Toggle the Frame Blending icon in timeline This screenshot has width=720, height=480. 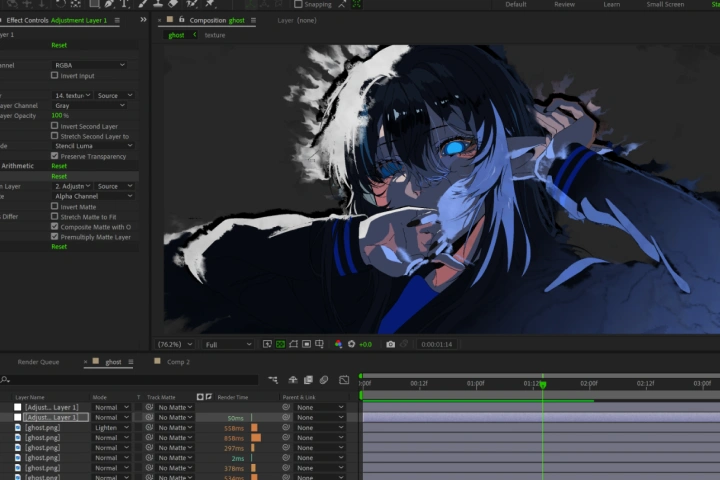(308, 379)
